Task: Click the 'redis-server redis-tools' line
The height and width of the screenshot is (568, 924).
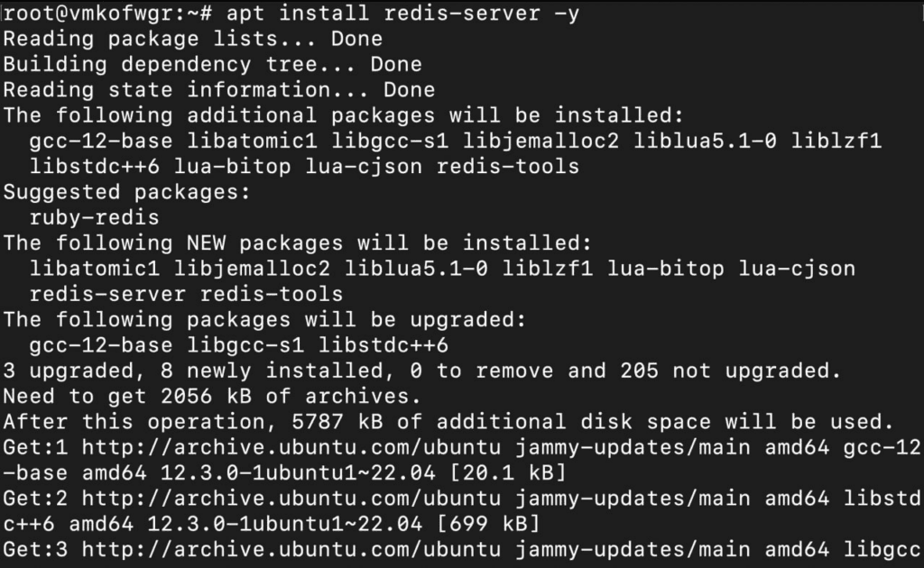Action: coord(186,294)
